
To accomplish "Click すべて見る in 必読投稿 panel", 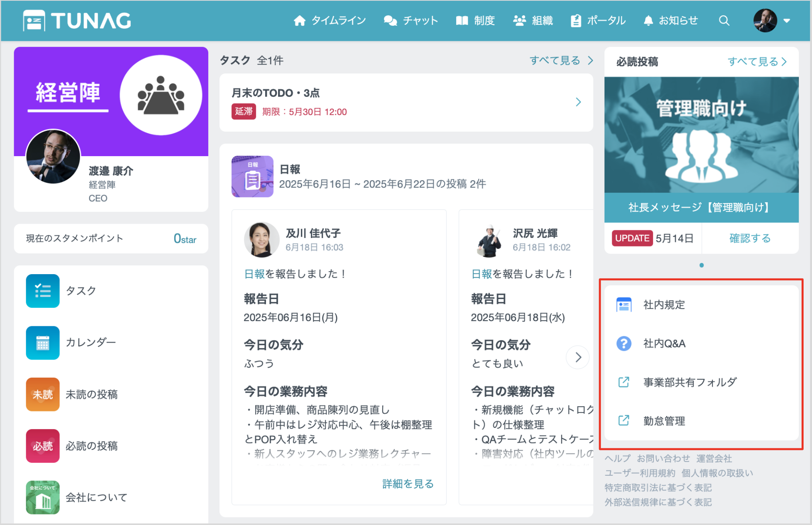I will [757, 61].
